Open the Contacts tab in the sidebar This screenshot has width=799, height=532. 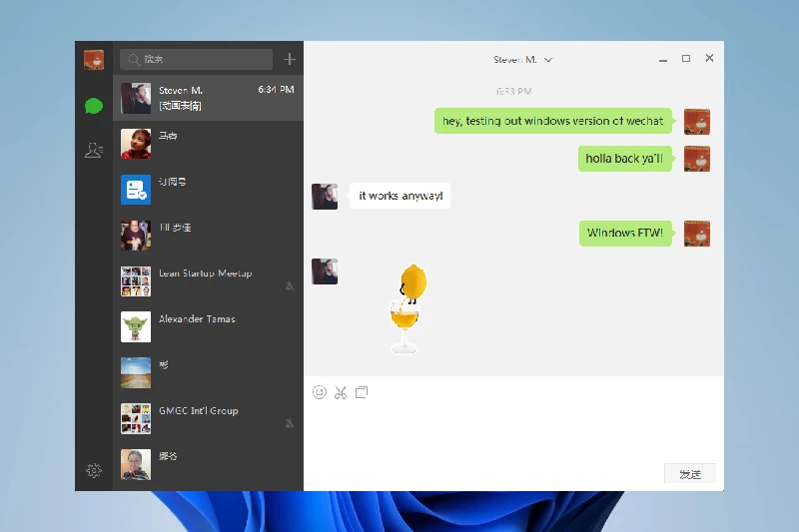pyautogui.click(x=94, y=151)
